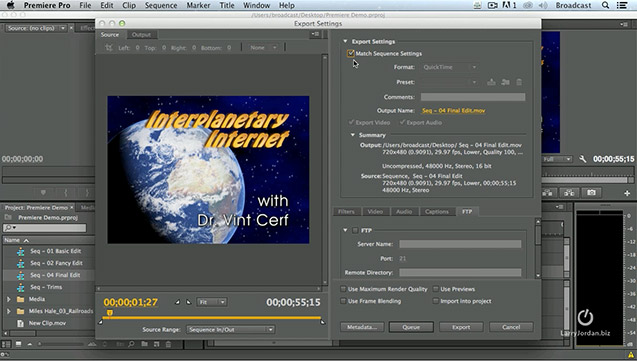Collapse the FTP section triangle
This screenshot has height=361, width=637.
click(345, 230)
